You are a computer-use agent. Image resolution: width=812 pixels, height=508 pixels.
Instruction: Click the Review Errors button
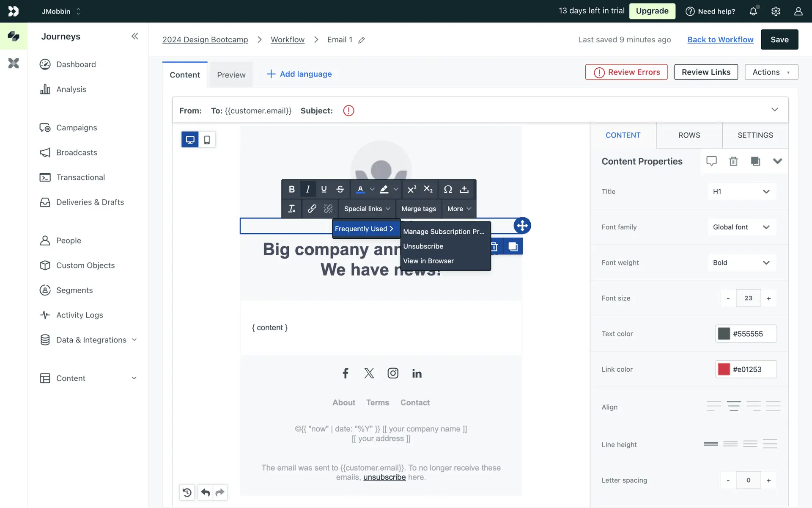coord(626,72)
